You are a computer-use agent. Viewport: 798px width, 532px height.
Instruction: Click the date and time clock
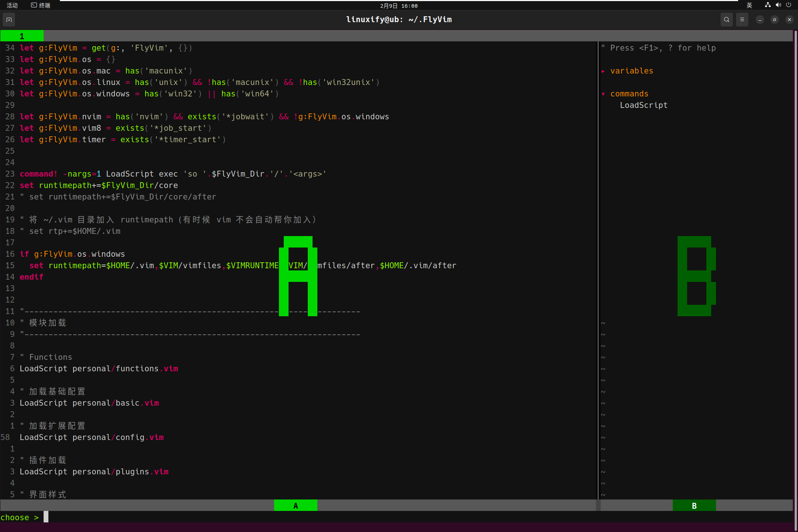pos(399,6)
